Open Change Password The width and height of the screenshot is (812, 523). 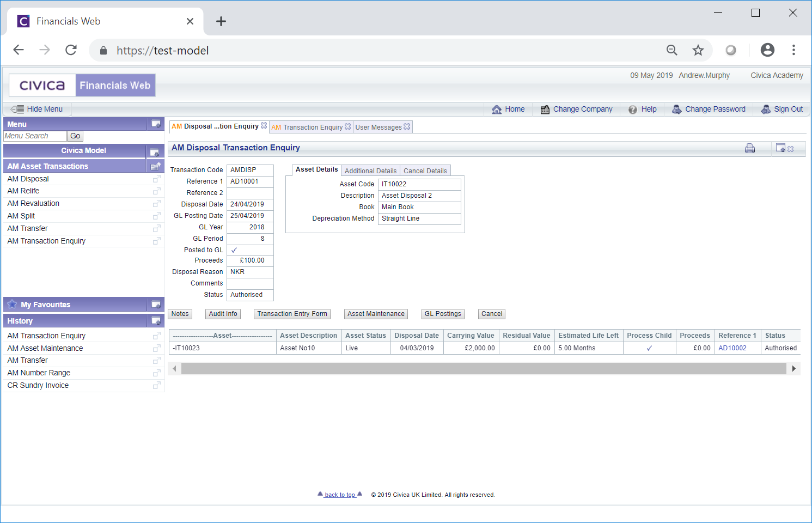pyautogui.click(x=709, y=109)
